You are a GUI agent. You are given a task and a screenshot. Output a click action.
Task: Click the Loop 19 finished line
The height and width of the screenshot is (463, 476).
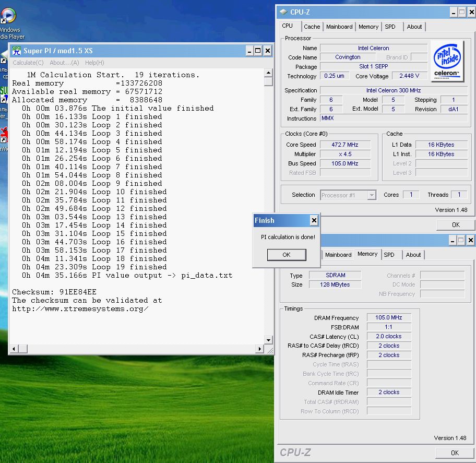click(x=94, y=267)
